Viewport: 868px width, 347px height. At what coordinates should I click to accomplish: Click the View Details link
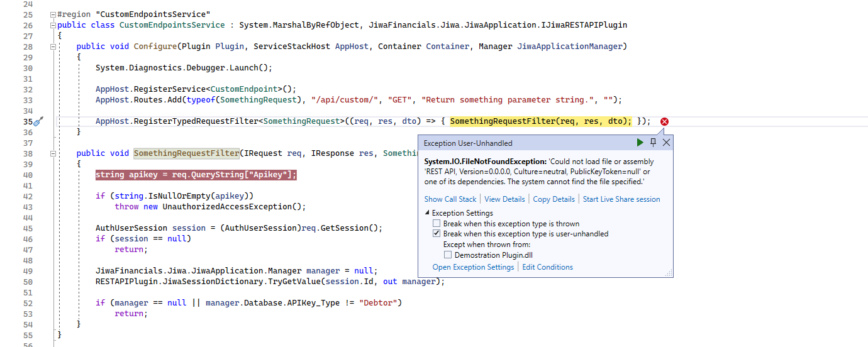point(504,199)
